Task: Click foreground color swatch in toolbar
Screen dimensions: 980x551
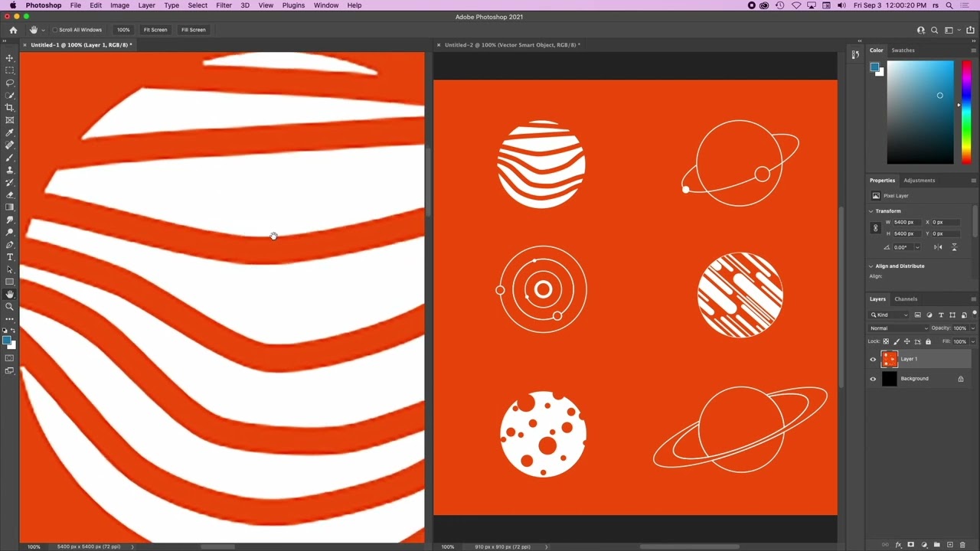Action: [7, 340]
